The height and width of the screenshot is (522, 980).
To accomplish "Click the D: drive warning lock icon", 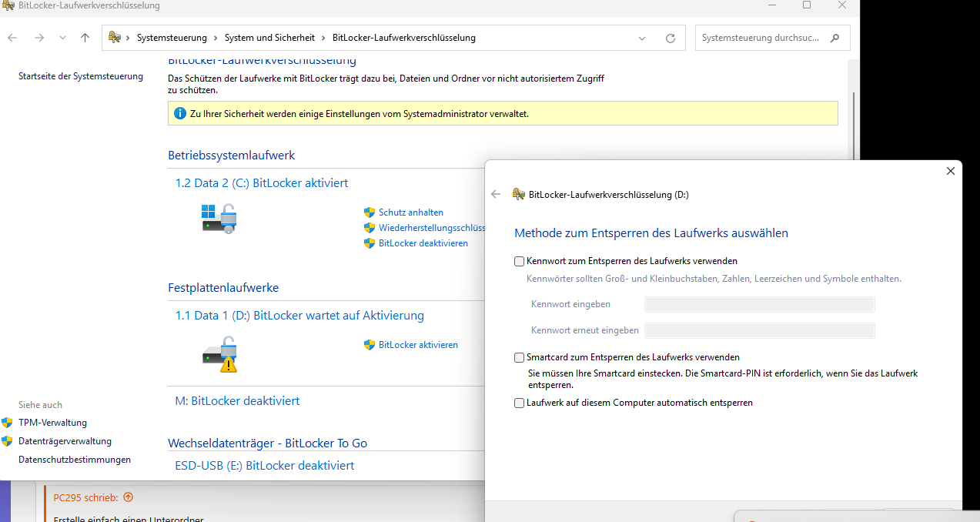I will [x=219, y=354].
